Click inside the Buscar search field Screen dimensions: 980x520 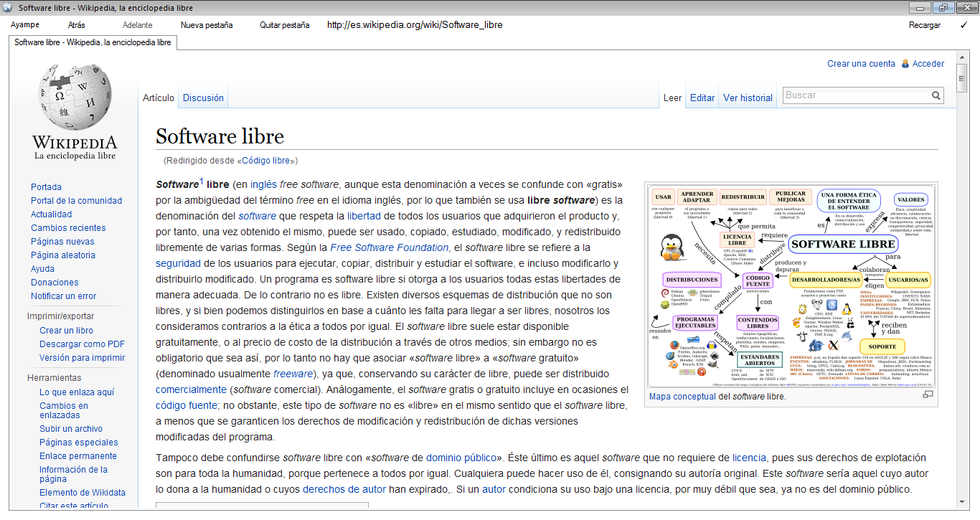coord(847,95)
